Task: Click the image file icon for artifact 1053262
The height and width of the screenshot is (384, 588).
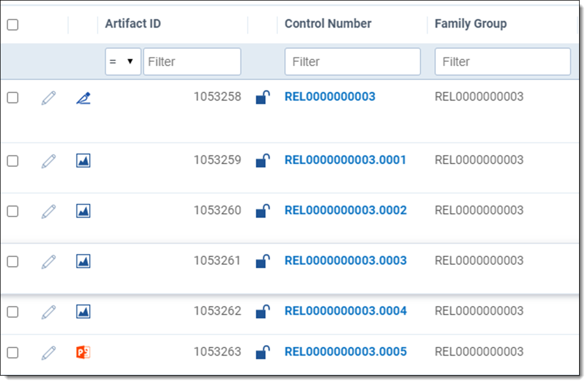Action: 83,312
